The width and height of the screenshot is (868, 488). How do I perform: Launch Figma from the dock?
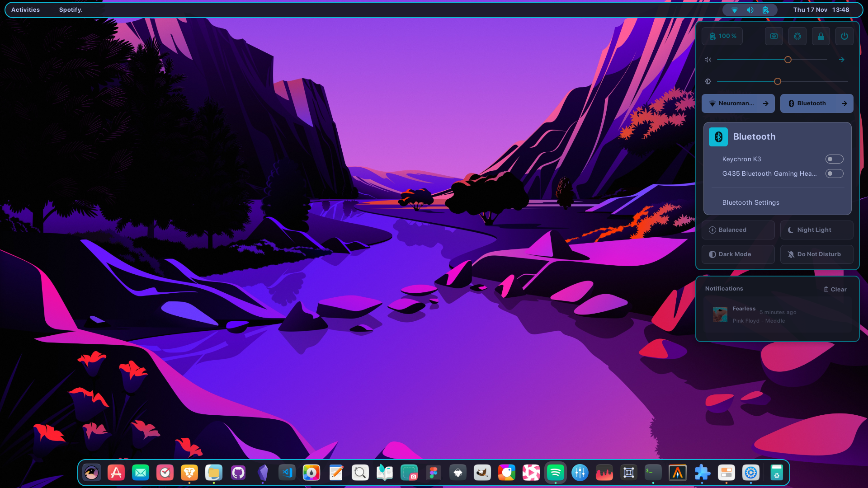point(434,473)
